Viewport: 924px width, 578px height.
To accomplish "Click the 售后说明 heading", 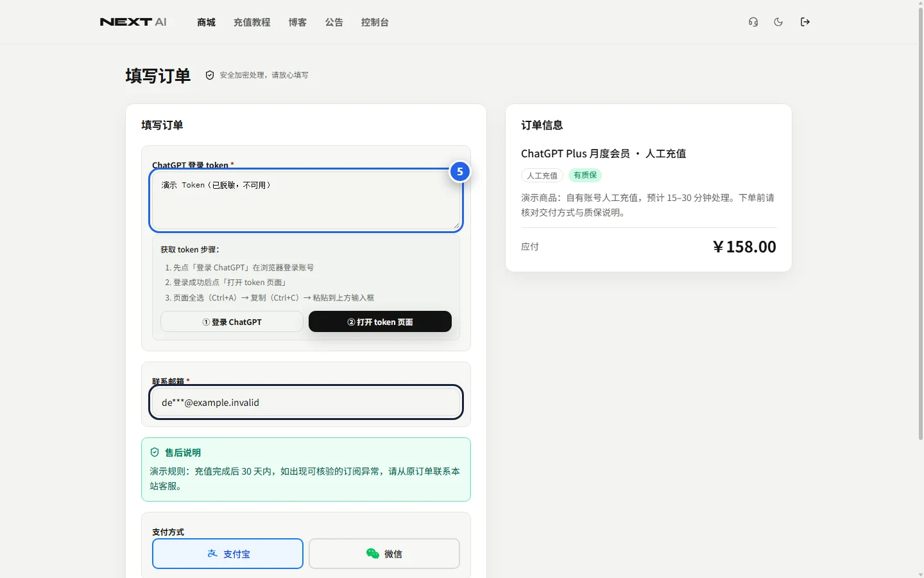I will [x=183, y=453].
